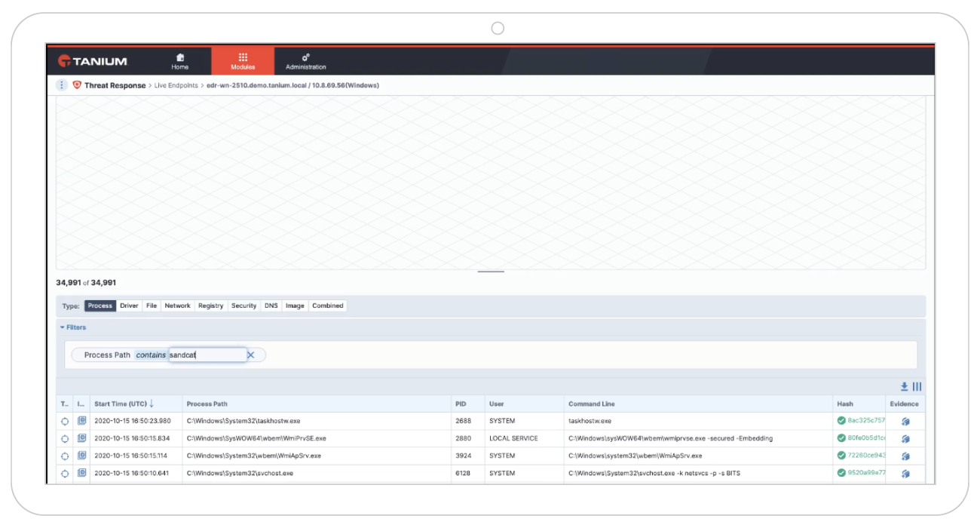
Task: Open the Modules menu
Action: [243, 61]
